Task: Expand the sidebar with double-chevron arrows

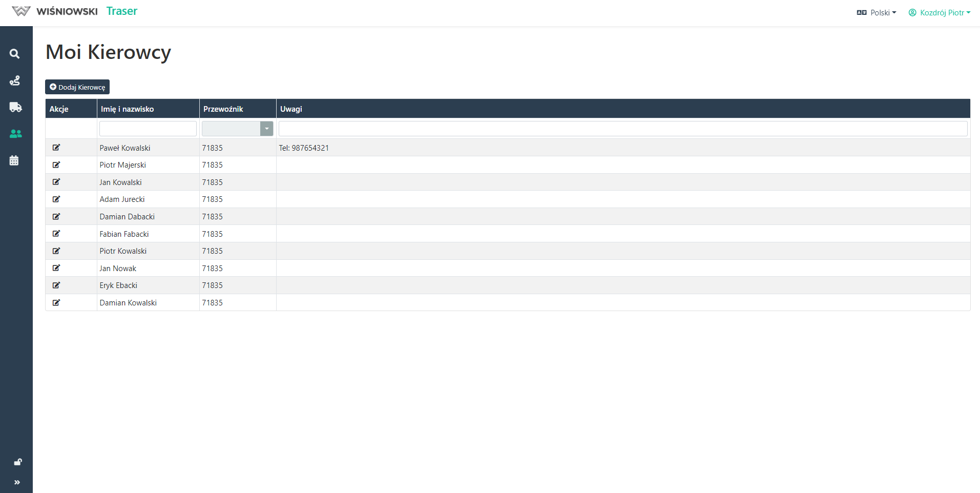Action: (x=17, y=482)
